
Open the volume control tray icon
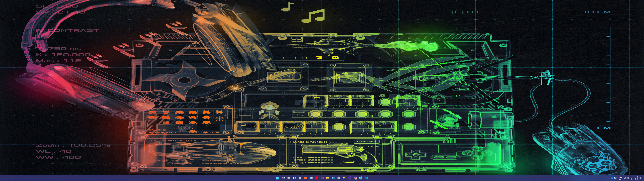point(628,178)
